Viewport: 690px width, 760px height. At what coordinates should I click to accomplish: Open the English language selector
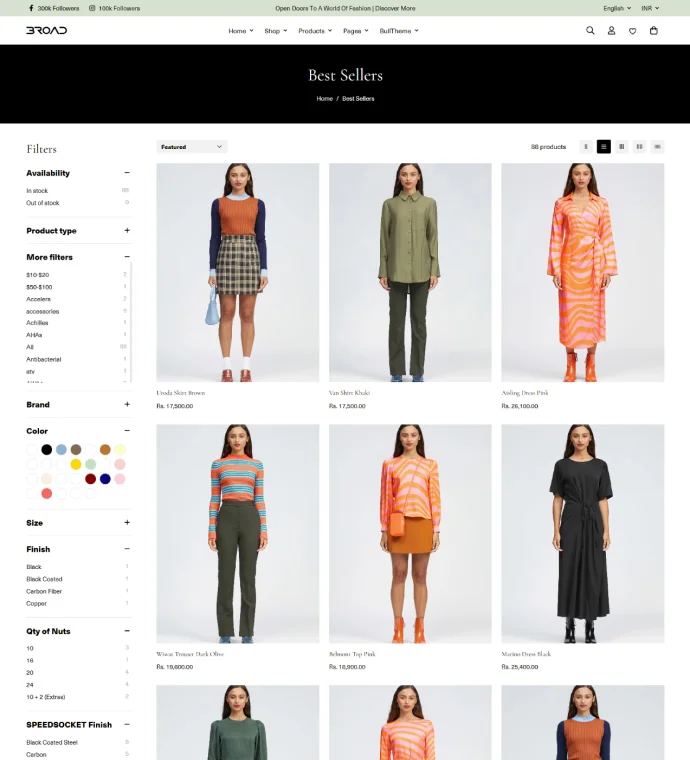click(617, 8)
